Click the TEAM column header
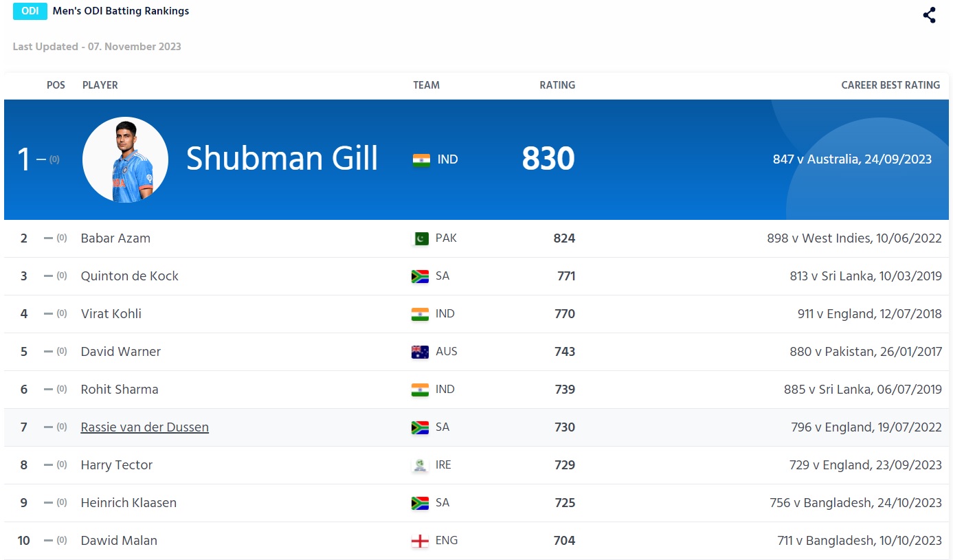Image resolution: width=953 pixels, height=560 pixels. click(x=426, y=85)
